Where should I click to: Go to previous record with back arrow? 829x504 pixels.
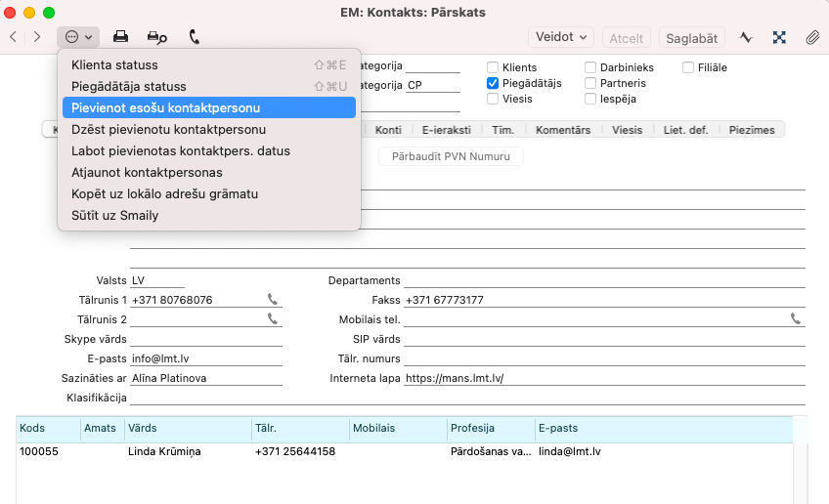coord(14,37)
